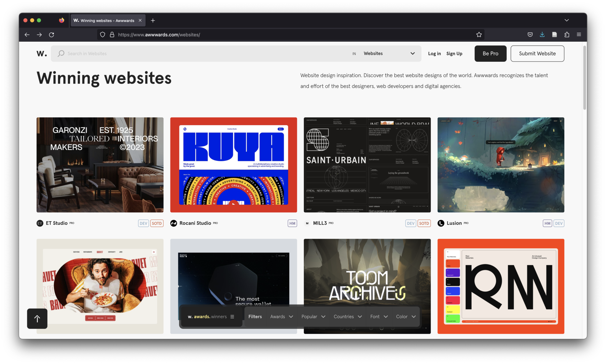
Task: Open the Bavet spaghetti website thumbnail
Action: tap(100, 286)
